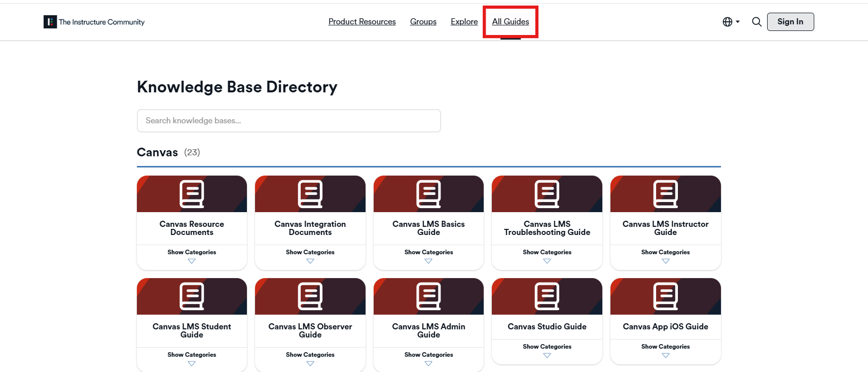Screen dimensions: 868x372
Task: Expand categories for Canvas LMS Observer Guide
Action: (310, 359)
